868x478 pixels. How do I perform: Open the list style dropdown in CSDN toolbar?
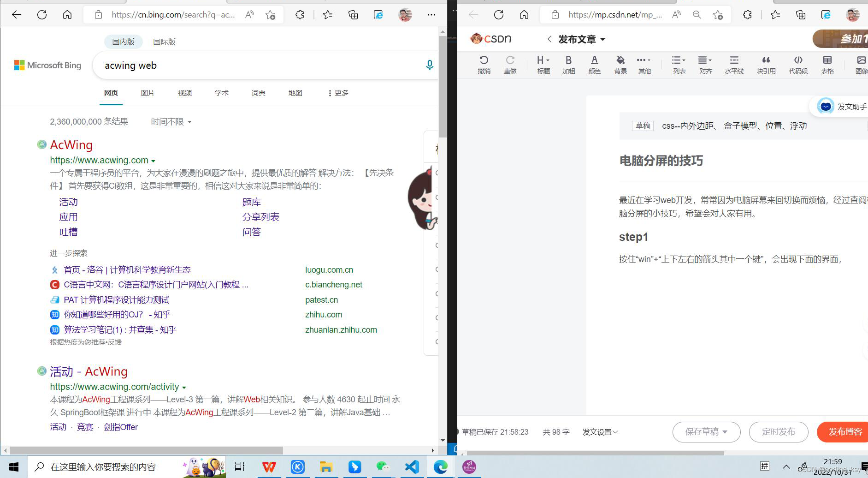coord(679,65)
